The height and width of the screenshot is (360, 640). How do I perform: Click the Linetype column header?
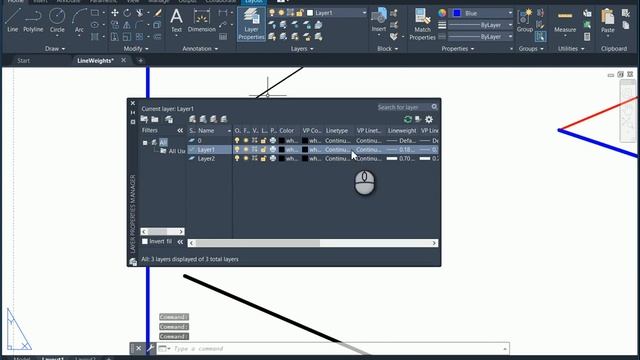337,131
